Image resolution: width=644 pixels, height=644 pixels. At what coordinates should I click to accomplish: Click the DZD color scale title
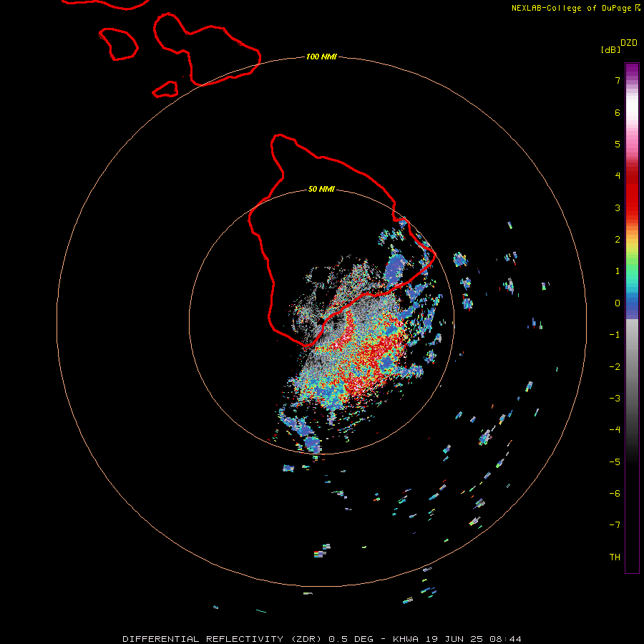coord(629,43)
